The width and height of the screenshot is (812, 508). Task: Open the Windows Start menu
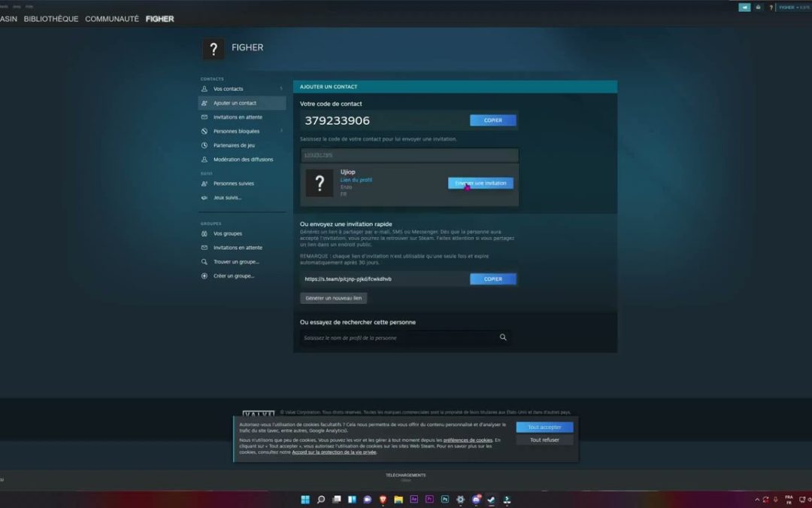(x=305, y=499)
